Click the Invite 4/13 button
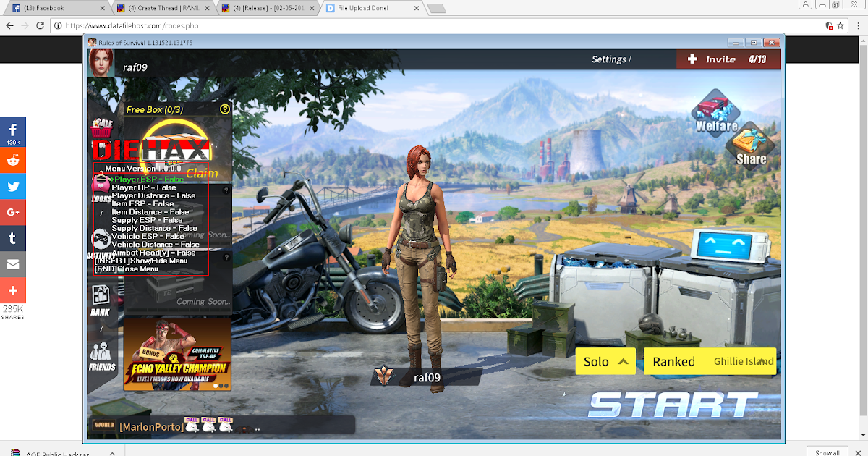The height and width of the screenshot is (456, 868). tap(727, 59)
